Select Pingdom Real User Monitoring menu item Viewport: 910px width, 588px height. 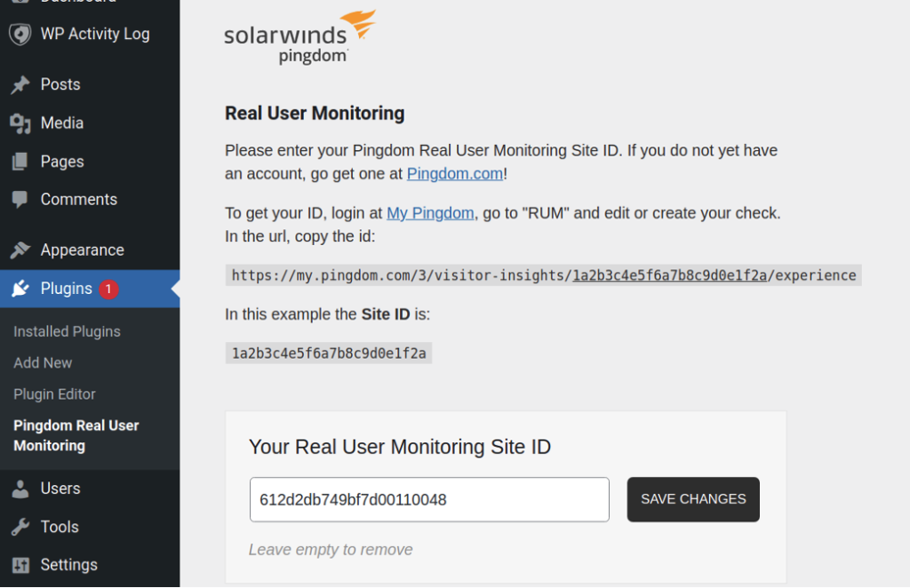76,435
